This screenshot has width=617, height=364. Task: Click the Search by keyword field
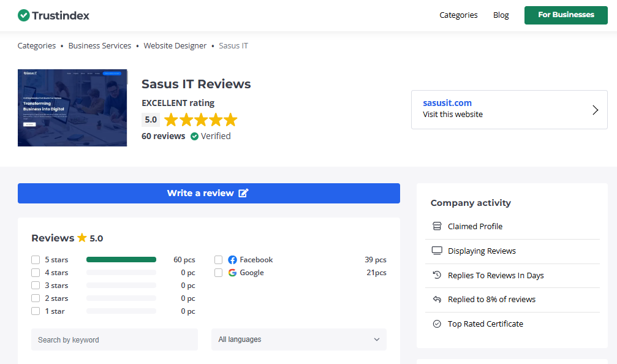pos(115,339)
